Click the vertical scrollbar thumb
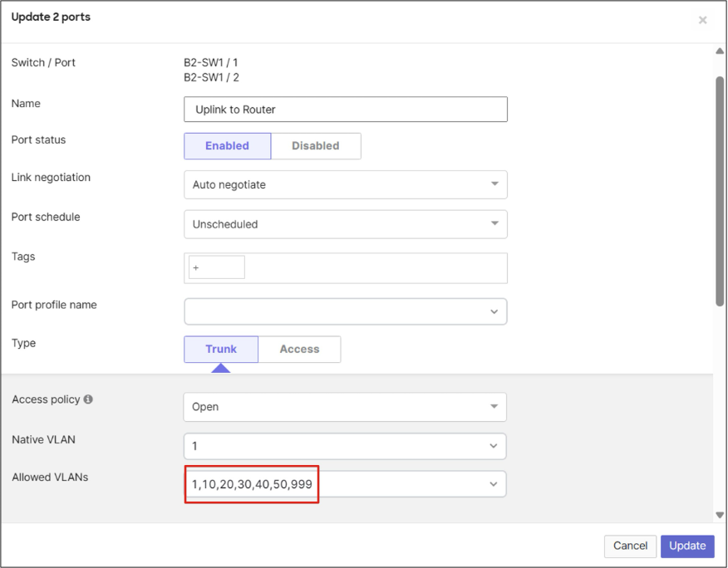 click(x=720, y=191)
